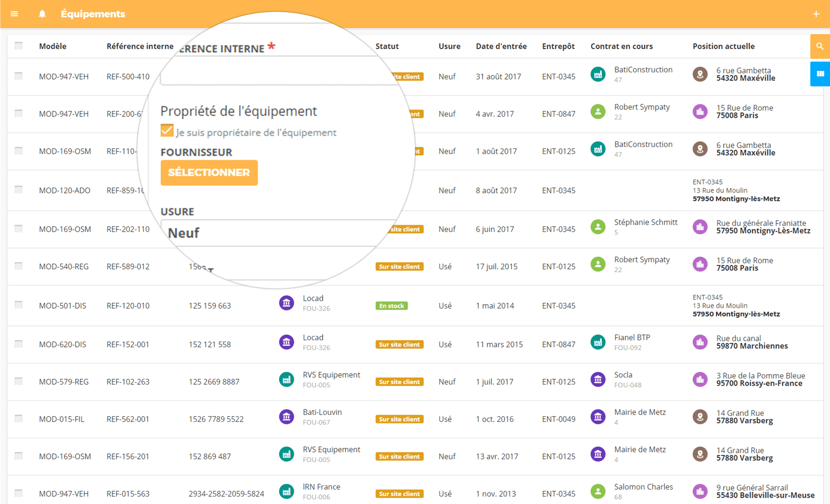Click Salomon Charles avatar icon

click(x=598, y=492)
